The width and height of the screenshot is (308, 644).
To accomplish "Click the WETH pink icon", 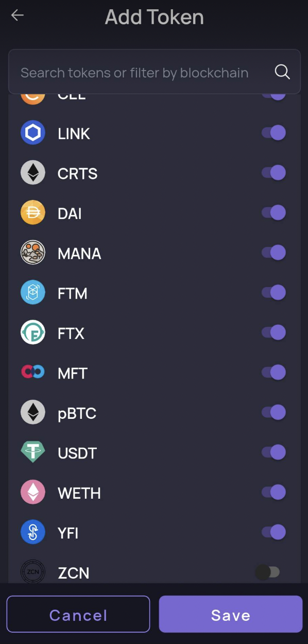I will [x=33, y=493].
